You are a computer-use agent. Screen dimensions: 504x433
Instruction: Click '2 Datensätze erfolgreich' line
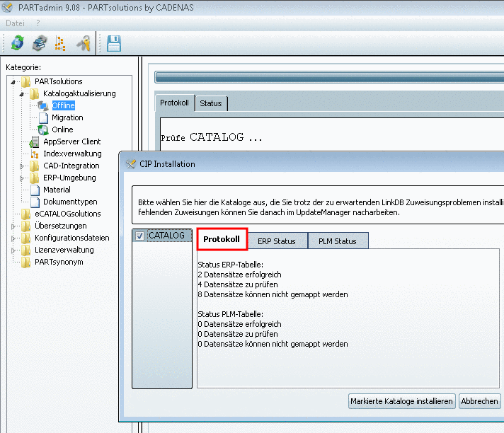(240, 275)
